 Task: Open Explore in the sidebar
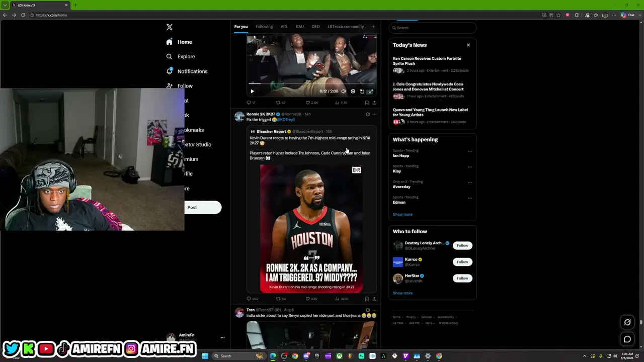pos(180,56)
